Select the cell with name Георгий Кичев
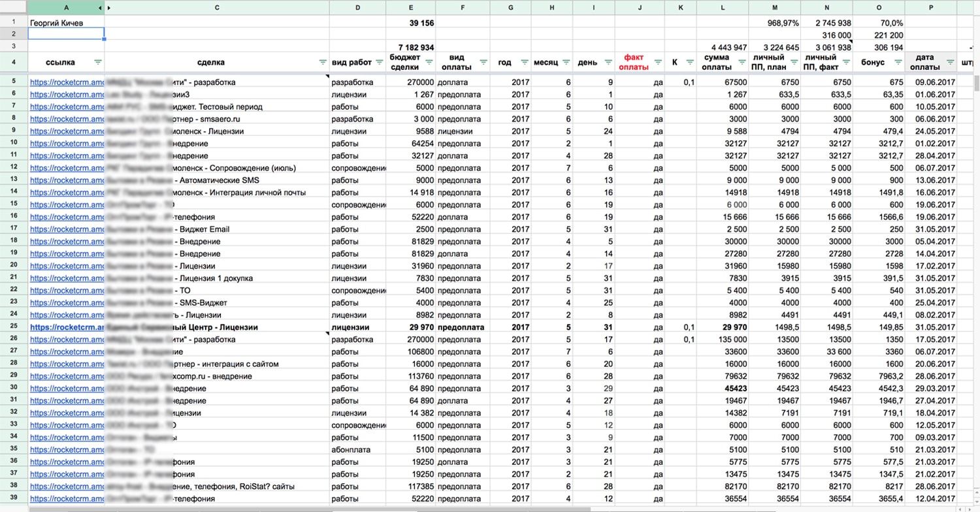 [66, 22]
